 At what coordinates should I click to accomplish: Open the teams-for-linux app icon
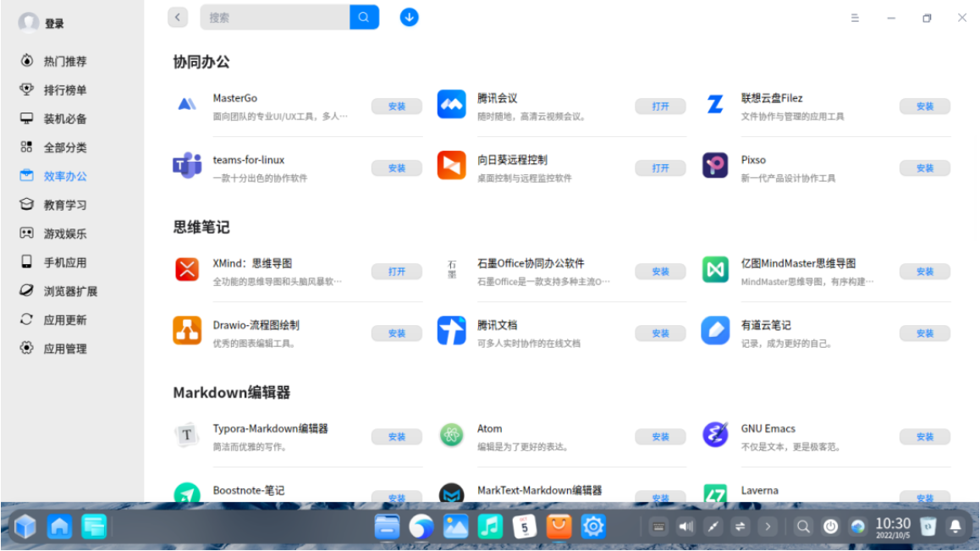[x=187, y=166]
